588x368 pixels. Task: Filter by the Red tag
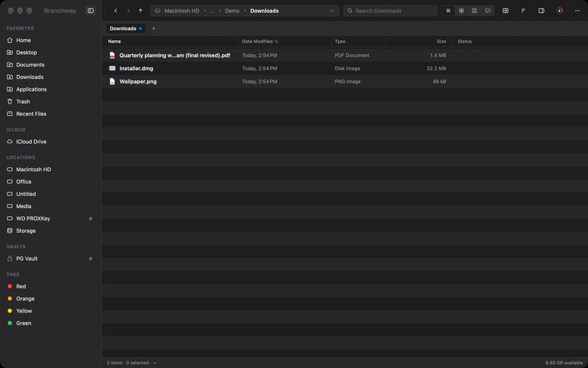tap(51, 286)
